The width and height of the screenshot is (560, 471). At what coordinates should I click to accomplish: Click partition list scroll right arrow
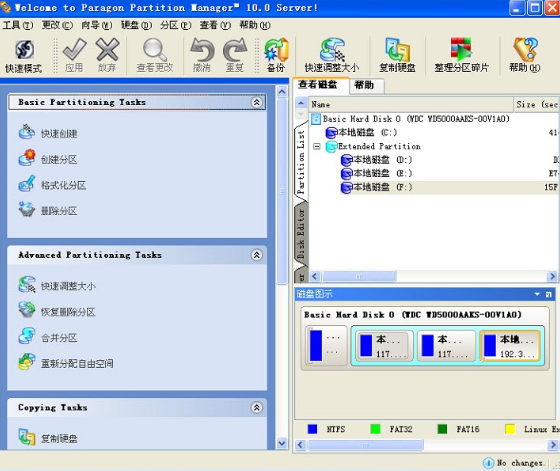[552, 276]
